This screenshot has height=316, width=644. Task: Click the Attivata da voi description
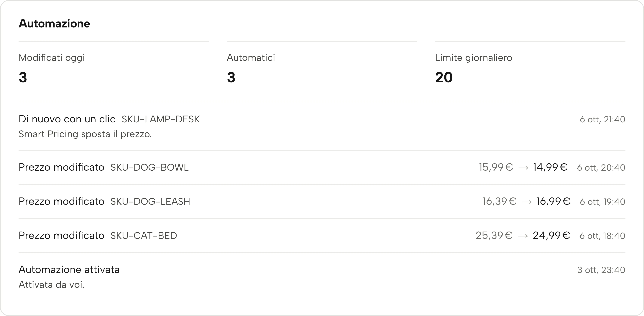coord(52,285)
